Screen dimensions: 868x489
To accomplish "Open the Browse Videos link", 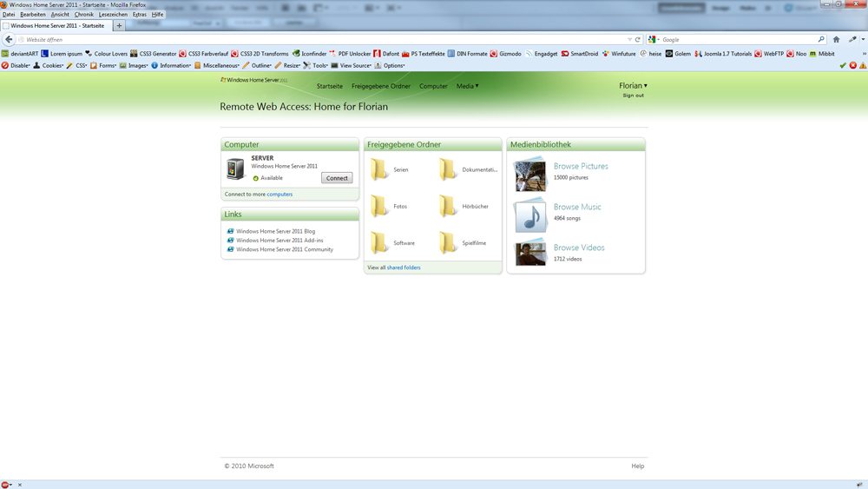I will tap(579, 248).
